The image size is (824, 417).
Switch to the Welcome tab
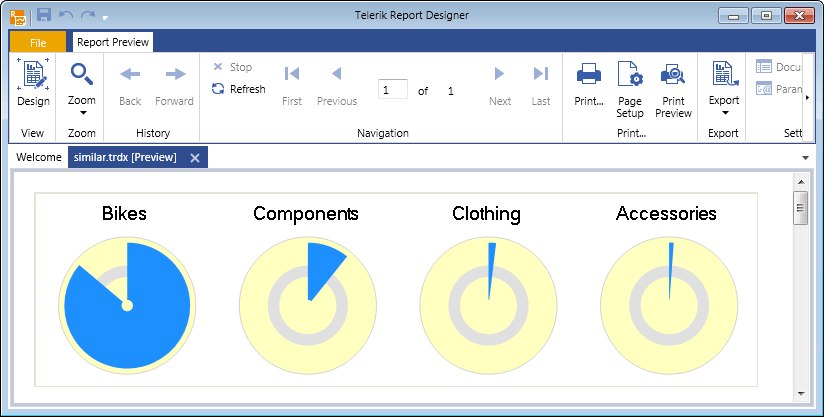[x=38, y=157]
